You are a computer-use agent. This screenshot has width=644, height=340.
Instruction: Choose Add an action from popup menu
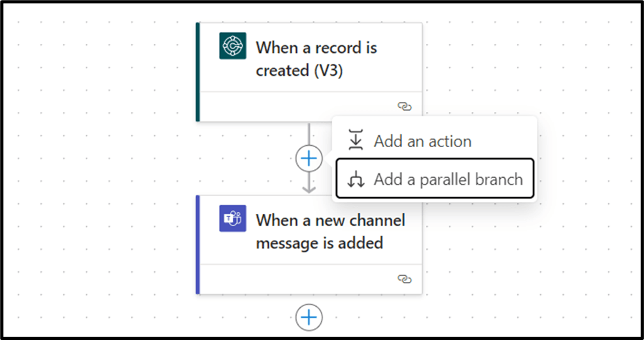[x=422, y=141]
